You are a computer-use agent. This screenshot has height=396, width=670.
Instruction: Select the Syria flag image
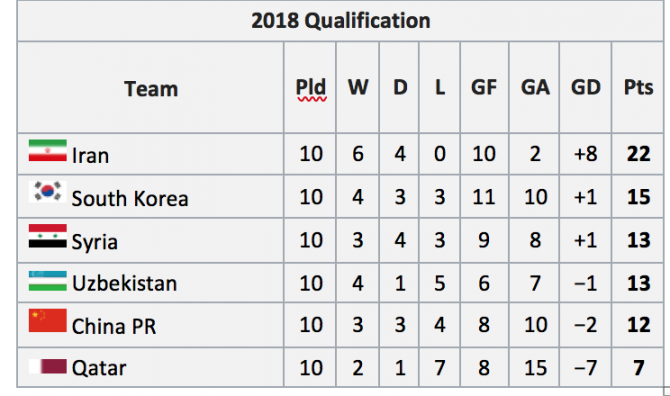[47, 236]
